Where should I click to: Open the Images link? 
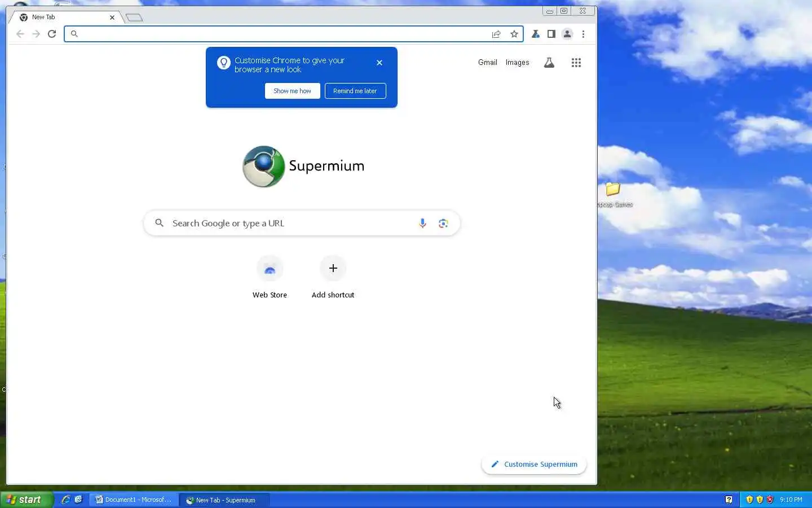[518, 63]
